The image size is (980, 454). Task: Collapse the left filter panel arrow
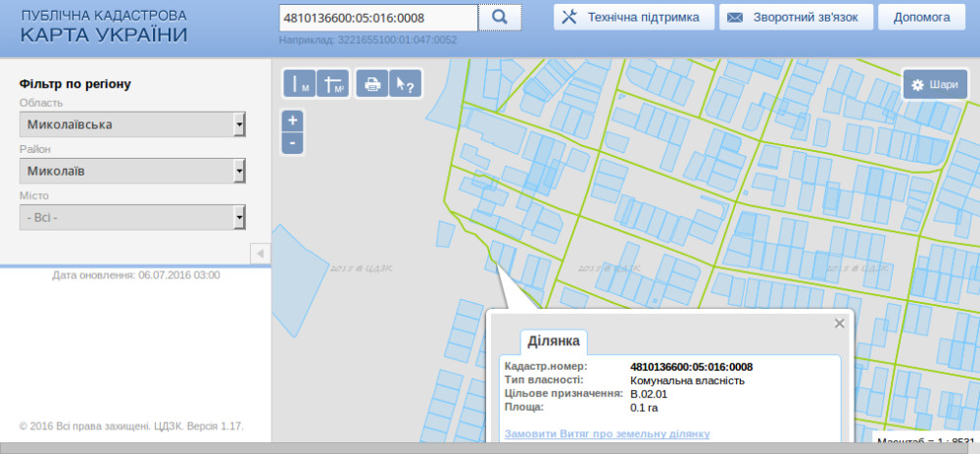pos(260,254)
